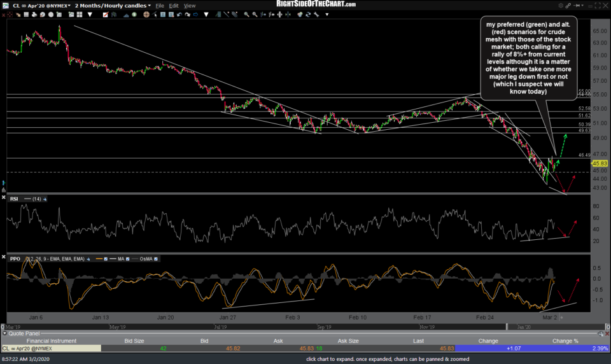Screen dimensions: 611x364
Task: Open the View menu
Action: tap(189, 6)
